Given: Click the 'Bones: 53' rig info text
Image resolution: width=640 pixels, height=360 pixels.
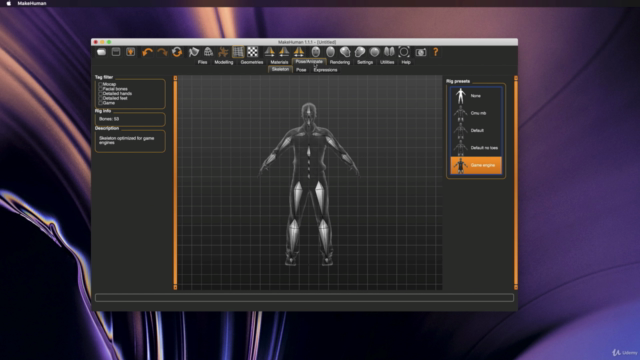Looking at the screenshot, I should click(109, 119).
